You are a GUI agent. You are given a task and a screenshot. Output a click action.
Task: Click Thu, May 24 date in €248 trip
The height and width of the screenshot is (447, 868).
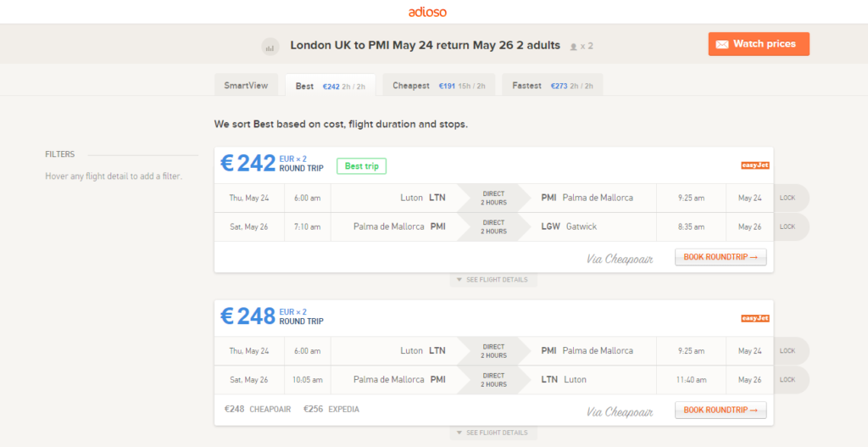[x=249, y=350]
